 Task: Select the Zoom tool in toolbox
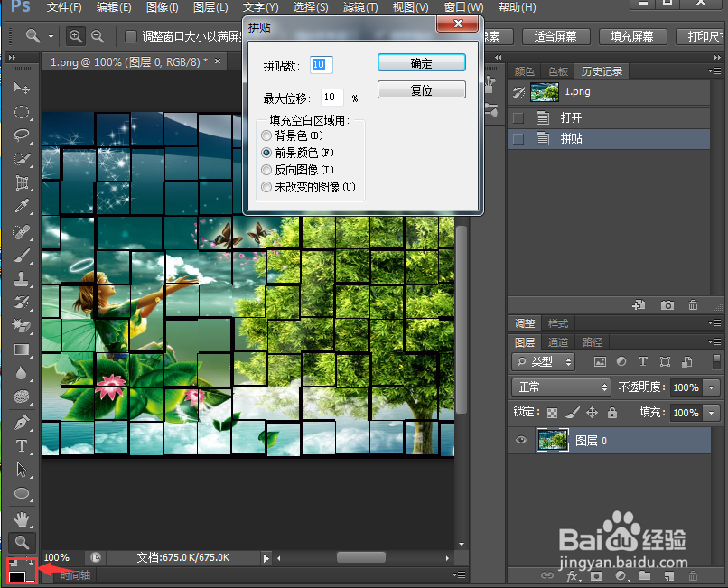(x=22, y=542)
